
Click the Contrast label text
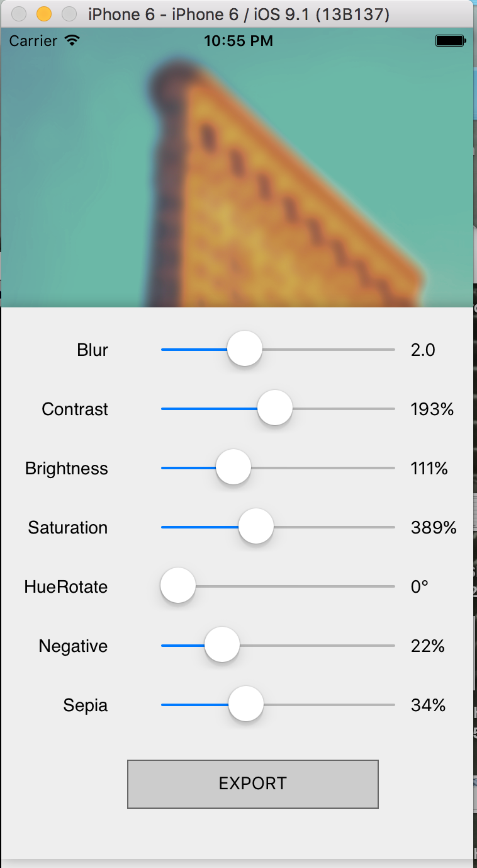[x=75, y=409]
